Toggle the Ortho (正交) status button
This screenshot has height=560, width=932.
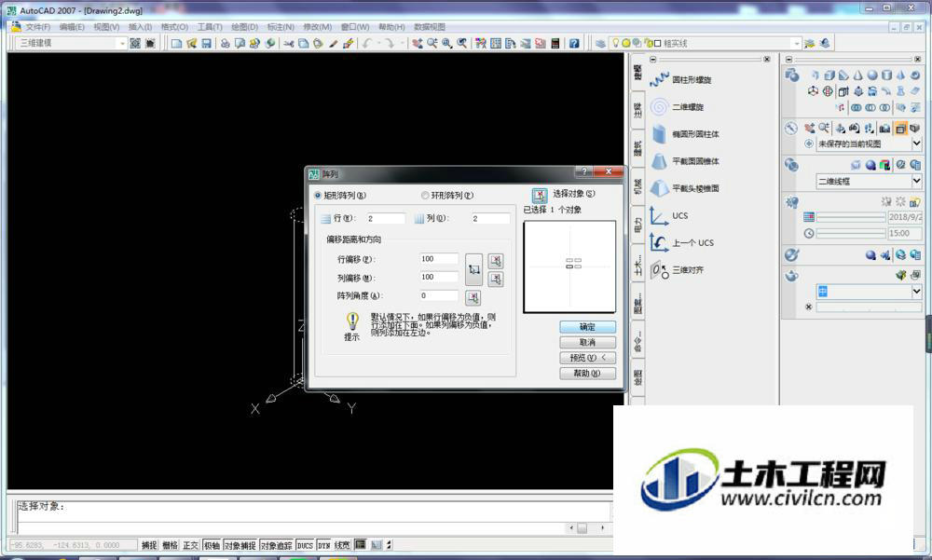pyautogui.click(x=190, y=545)
